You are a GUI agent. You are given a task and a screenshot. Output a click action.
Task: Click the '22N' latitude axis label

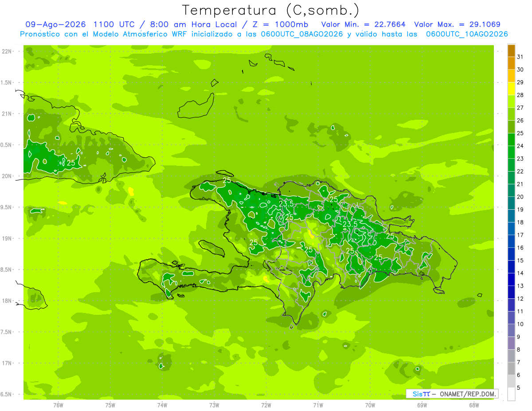click(7, 51)
